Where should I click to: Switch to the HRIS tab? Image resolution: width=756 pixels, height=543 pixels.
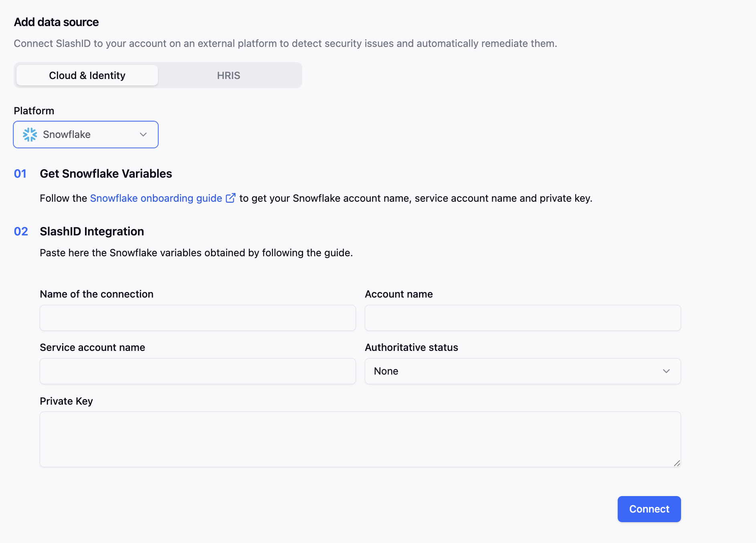(228, 75)
